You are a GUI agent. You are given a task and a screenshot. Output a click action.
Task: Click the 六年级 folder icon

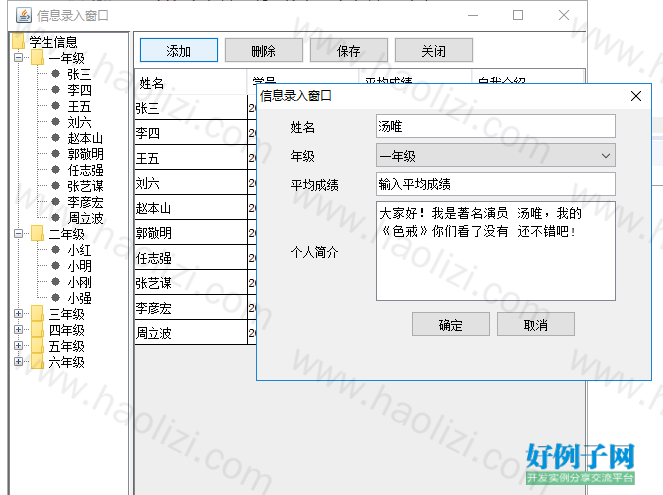pyautogui.click(x=37, y=362)
